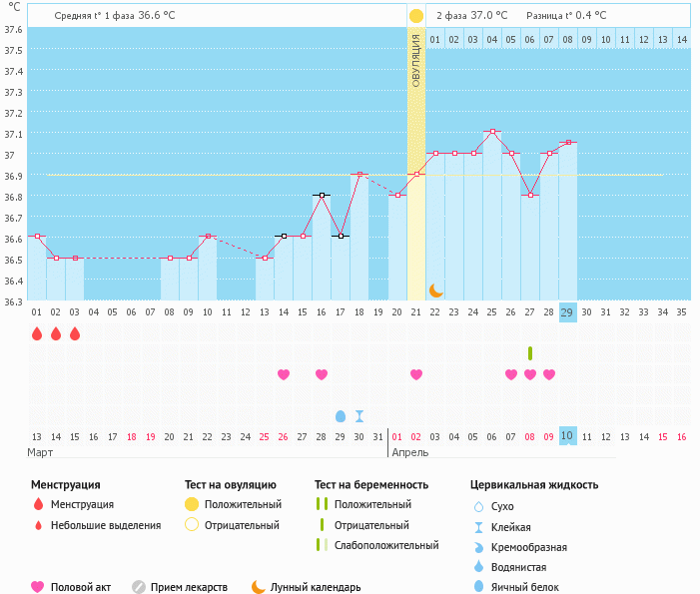Click the egg white fluid icon on day 17

coord(341,415)
